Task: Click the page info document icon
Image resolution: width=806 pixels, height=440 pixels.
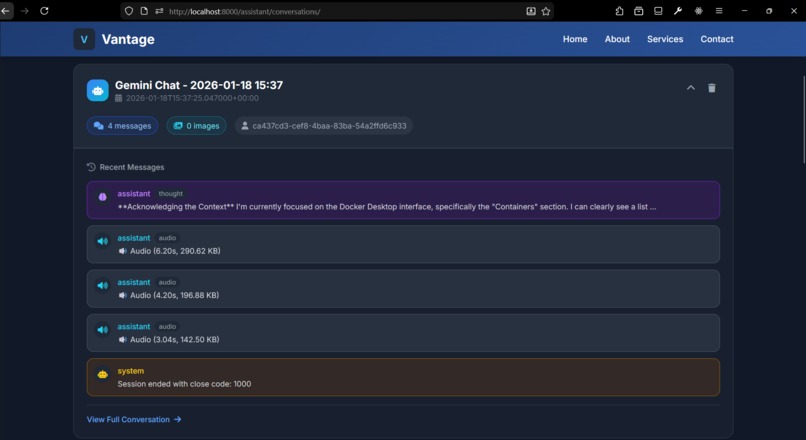Action: click(x=144, y=11)
